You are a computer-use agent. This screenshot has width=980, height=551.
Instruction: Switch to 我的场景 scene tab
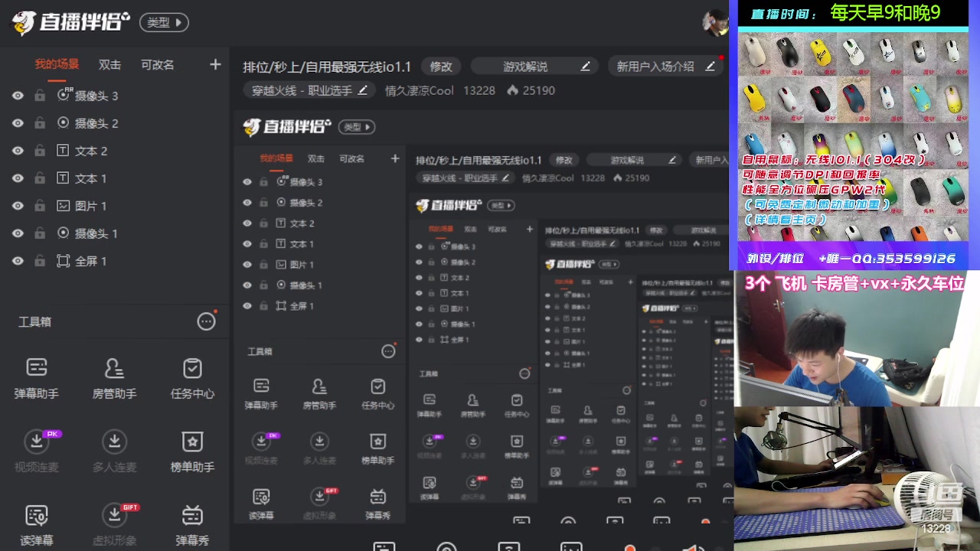pos(57,65)
